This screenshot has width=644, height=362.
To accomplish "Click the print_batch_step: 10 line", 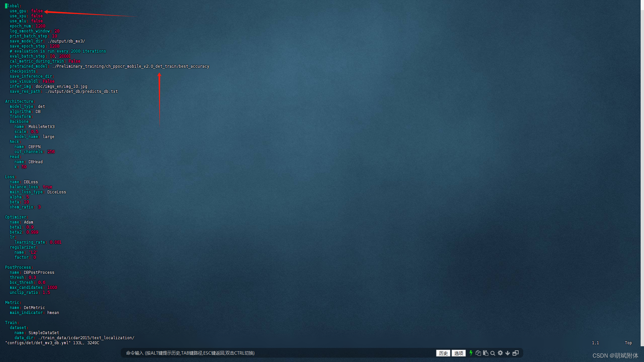I will [x=33, y=36].
